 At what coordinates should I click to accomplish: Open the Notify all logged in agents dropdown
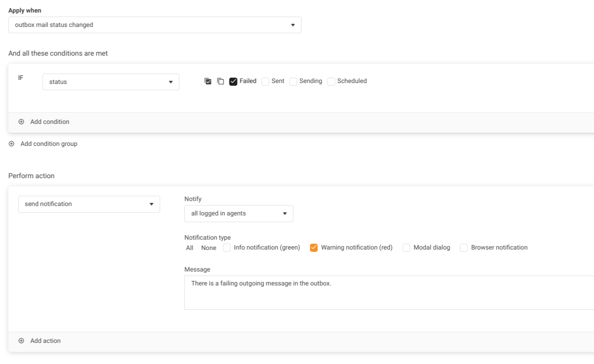pos(238,214)
